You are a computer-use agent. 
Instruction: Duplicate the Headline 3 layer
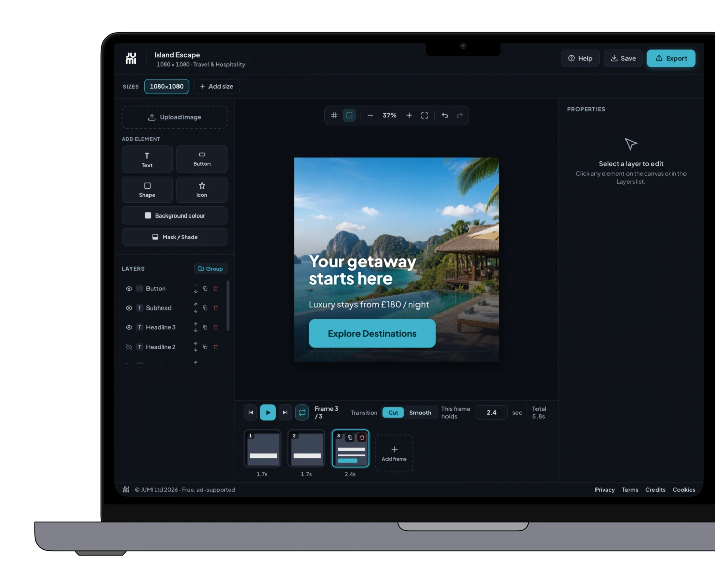tap(205, 327)
